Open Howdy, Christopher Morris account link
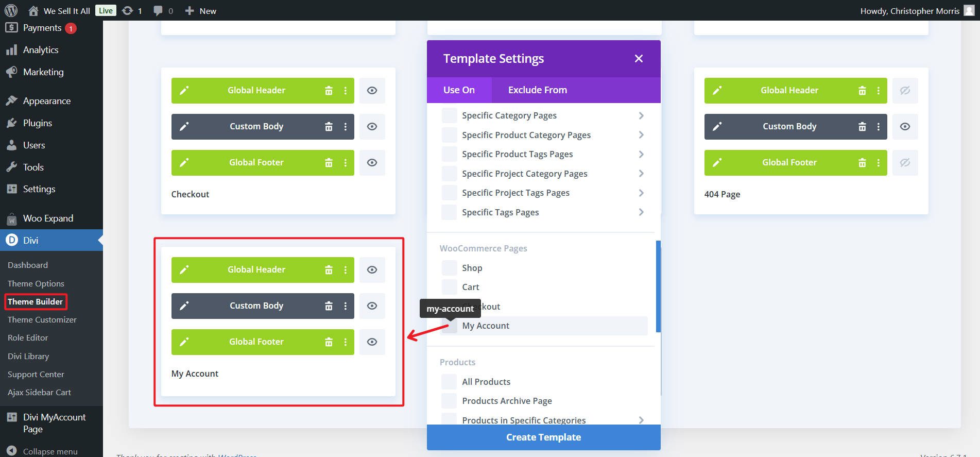The height and width of the screenshot is (457, 980). (917, 11)
